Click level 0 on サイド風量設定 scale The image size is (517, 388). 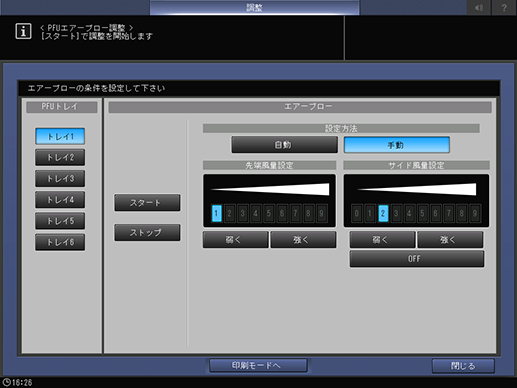(357, 213)
